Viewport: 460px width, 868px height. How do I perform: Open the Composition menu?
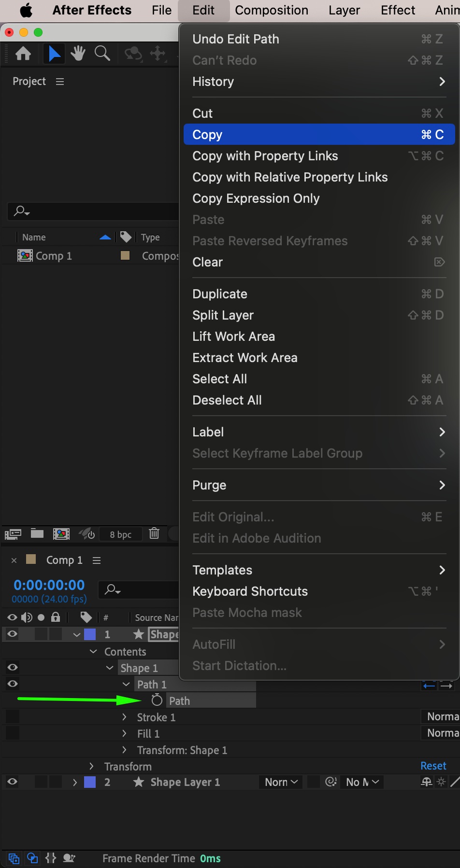click(x=272, y=10)
